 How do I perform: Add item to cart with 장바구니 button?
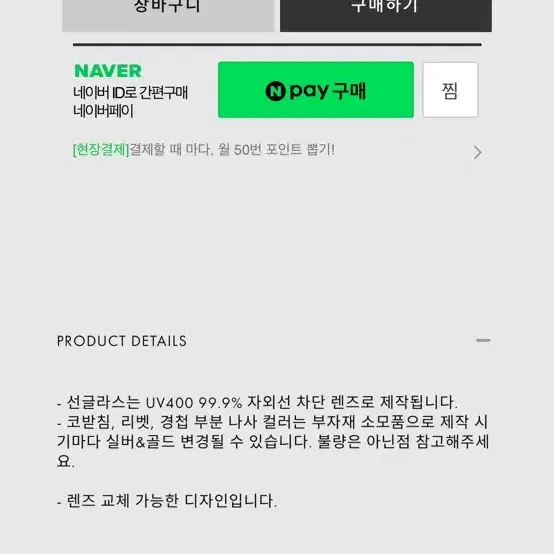pos(168,14)
